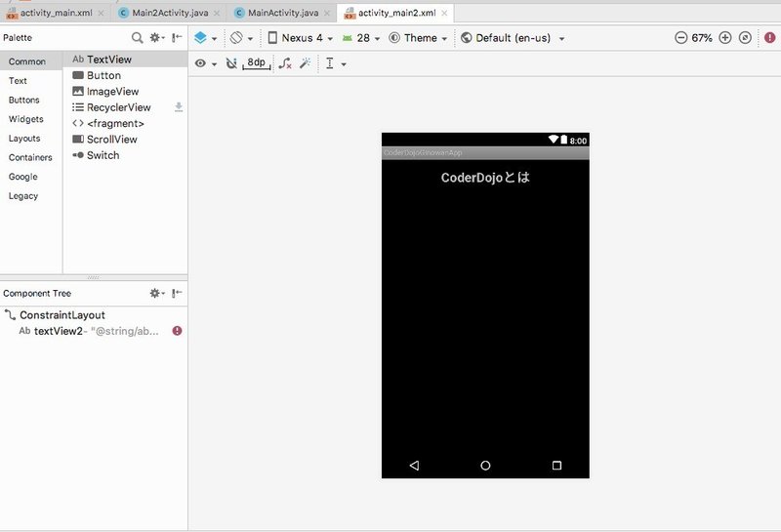
Task: Open orientation for preview dropdown
Action: (241, 38)
